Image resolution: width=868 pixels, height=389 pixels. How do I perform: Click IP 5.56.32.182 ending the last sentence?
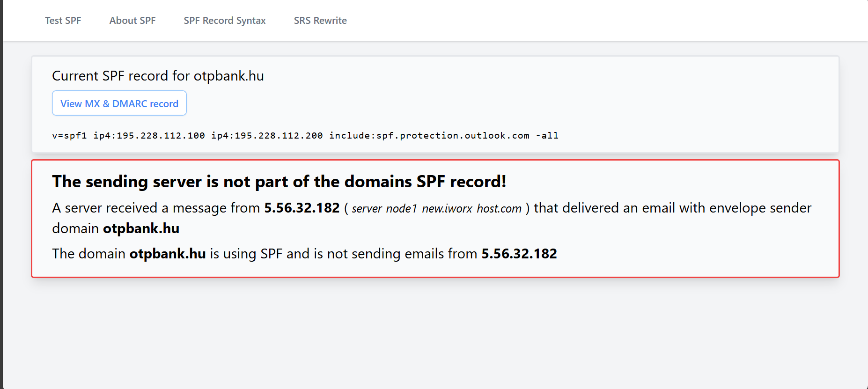point(519,254)
